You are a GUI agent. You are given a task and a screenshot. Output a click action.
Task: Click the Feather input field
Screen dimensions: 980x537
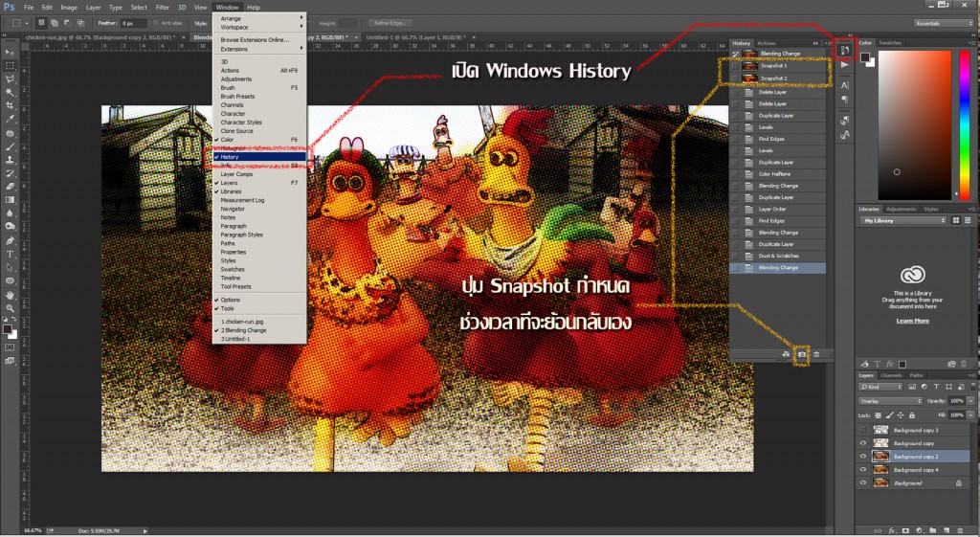[x=133, y=23]
